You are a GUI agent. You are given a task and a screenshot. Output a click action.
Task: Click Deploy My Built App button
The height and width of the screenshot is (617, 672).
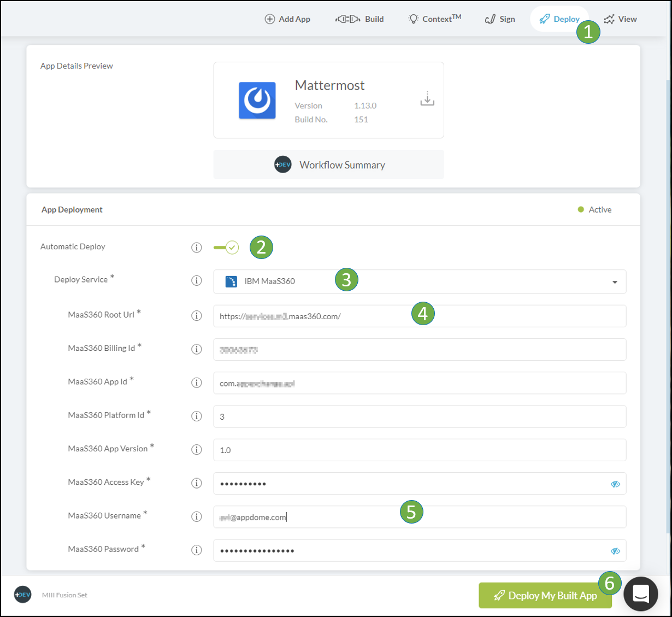pos(545,596)
